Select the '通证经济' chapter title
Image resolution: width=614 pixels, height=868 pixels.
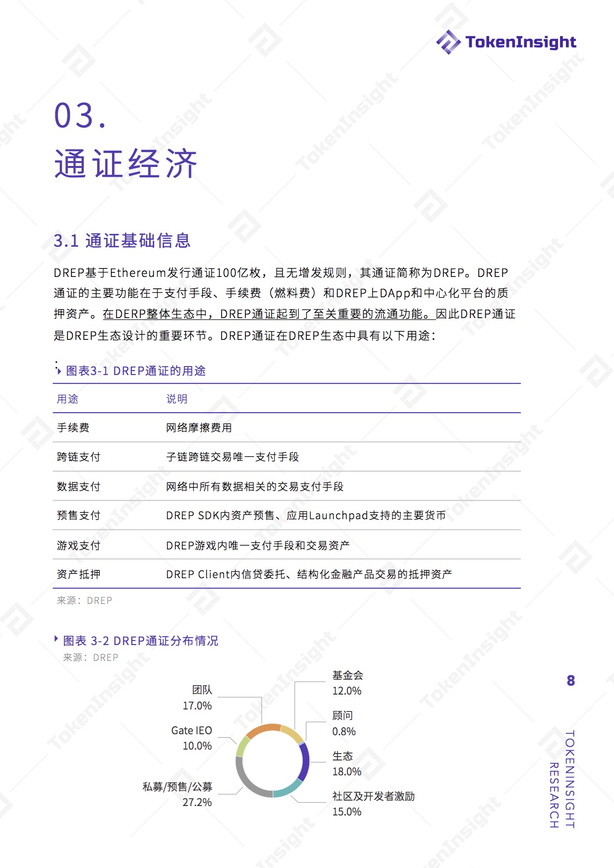pos(126,163)
